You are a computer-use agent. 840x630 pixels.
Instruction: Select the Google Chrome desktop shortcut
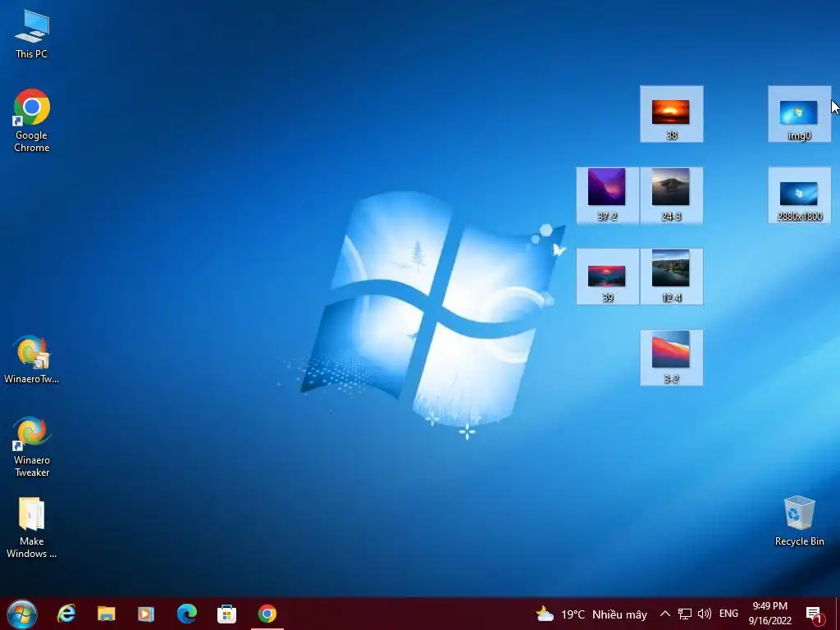(32, 121)
